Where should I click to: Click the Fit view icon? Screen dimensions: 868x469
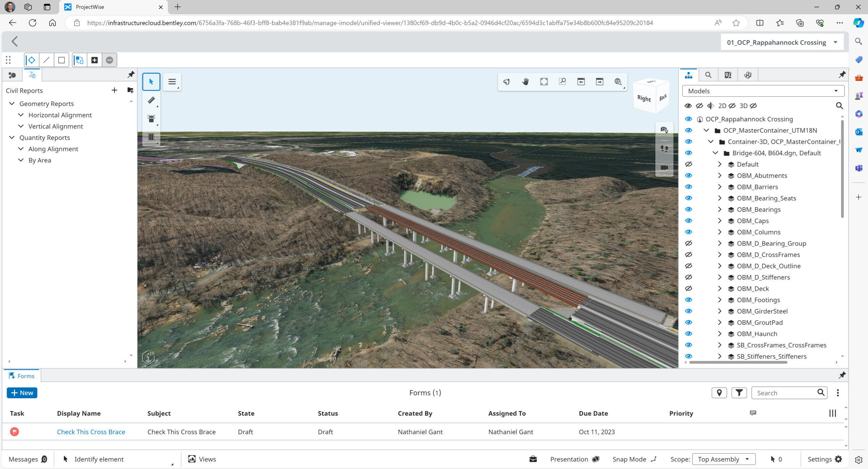pos(544,81)
